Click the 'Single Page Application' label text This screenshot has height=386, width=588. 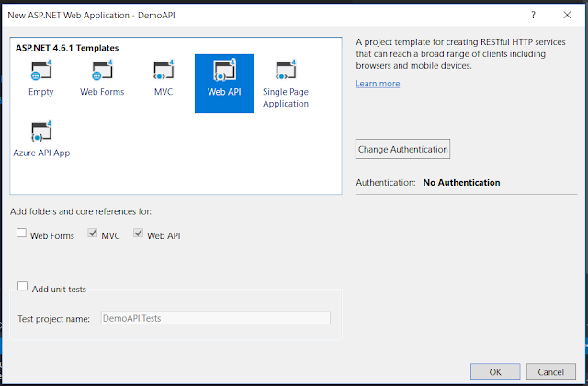[286, 97]
